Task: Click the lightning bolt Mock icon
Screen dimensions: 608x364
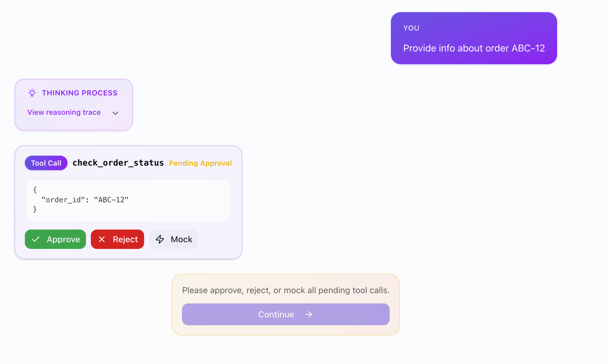Action: click(160, 239)
